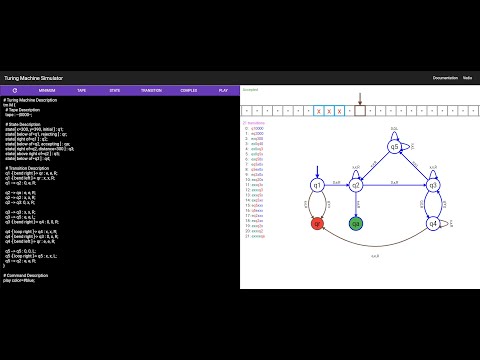This screenshot has width=480, height=360.
Task: Select state node q4 in diagram
Action: 433,224
